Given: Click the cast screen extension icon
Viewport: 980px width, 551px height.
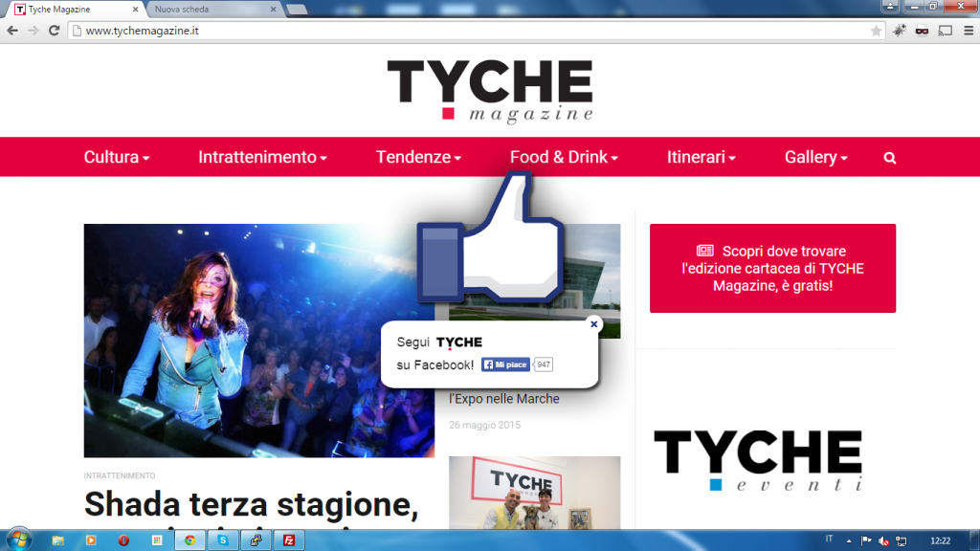Looking at the screenshot, I should click(946, 31).
